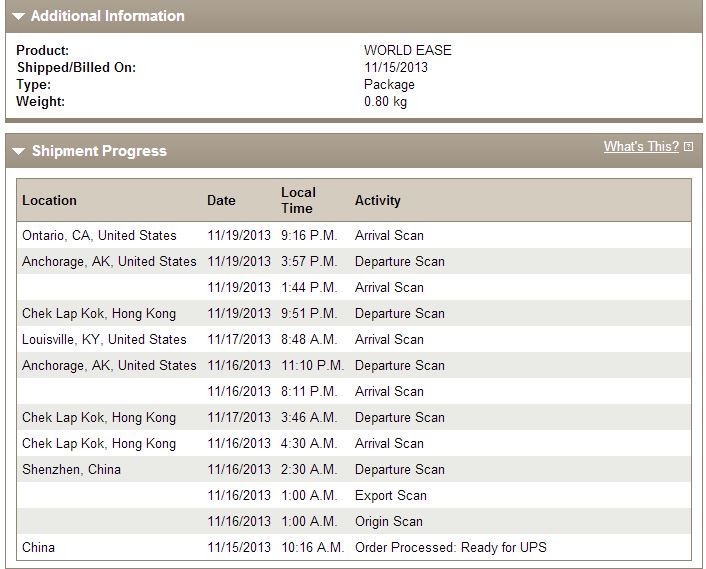Click the help icon beside What's This?
The image size is (706, 569).
(x=688, y=147)
